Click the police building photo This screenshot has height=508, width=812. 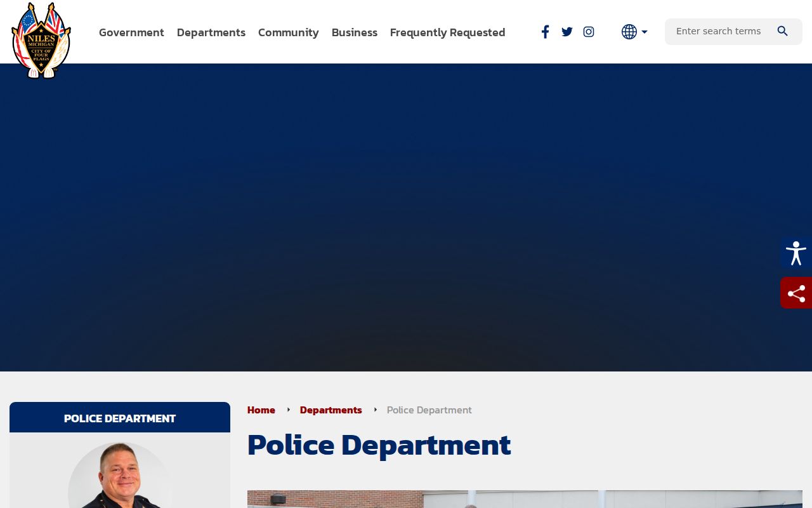(525, 499)
